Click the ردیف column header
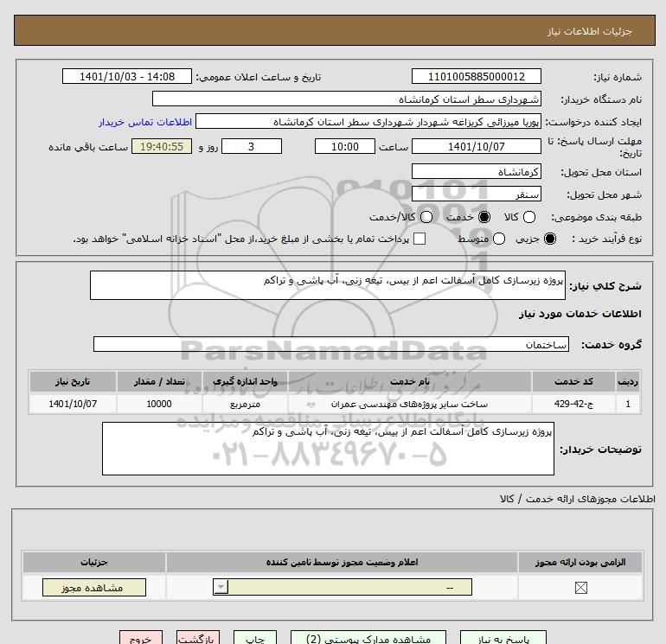 pyautogui.click(x=628, y=381)
